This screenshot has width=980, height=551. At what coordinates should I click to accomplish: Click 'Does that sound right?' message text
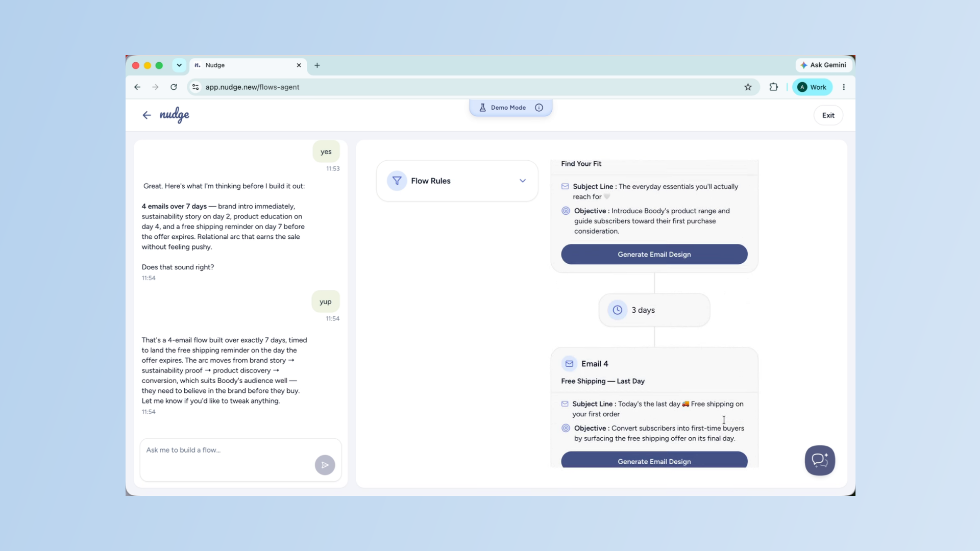pyautogui.click(x=178, y=267)
